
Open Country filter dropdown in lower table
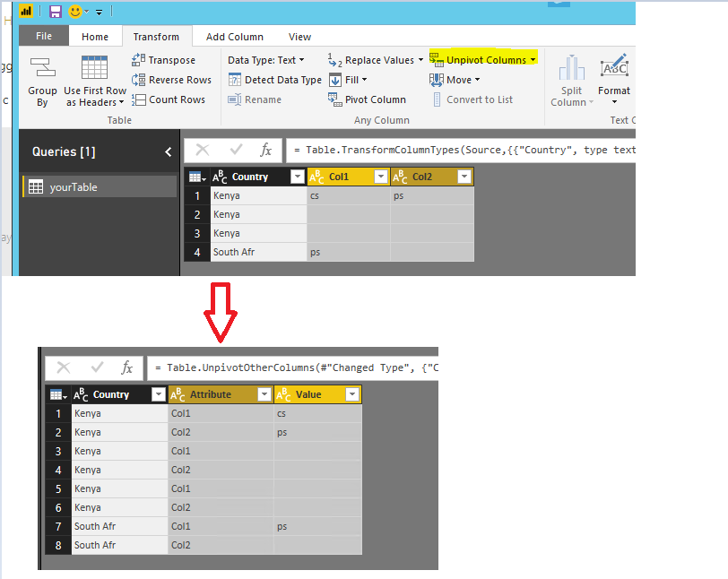[159, 394]
